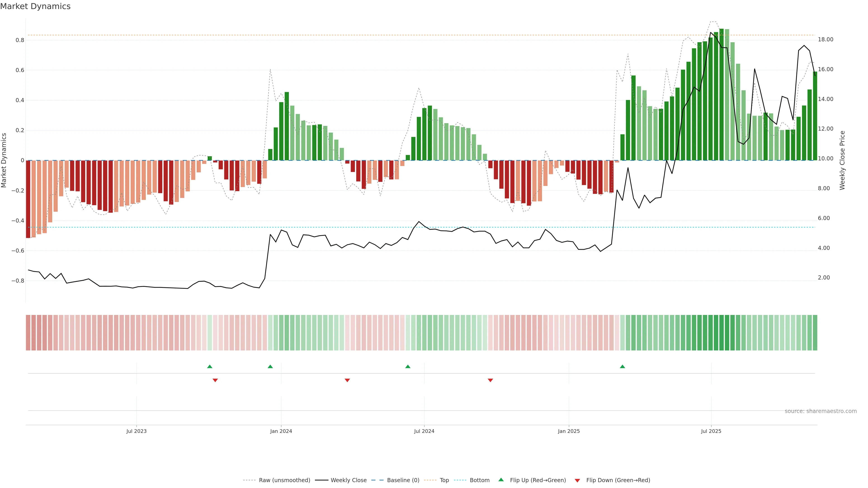
Task: Click the Jul 2025 x-axis label
Action: coord(711,431)
